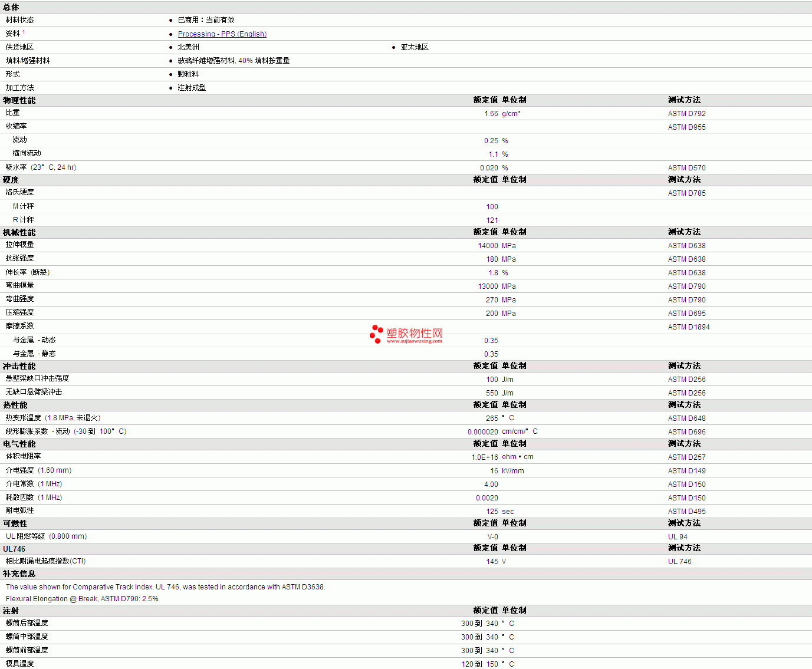The image size is (812, 669).
Task: Click the 热性能 section header
Action: click(x=15, y=406)
